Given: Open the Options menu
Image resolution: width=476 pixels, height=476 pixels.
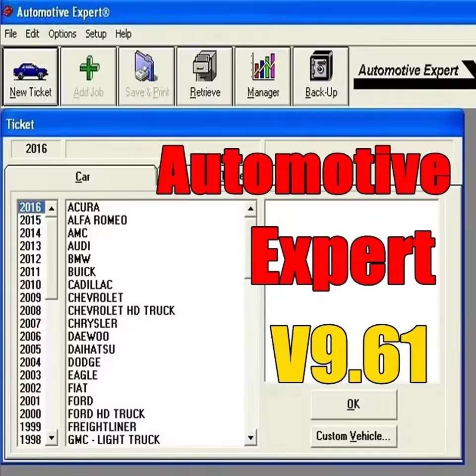Looking at the screenshot, I should [x=62, y=34].
